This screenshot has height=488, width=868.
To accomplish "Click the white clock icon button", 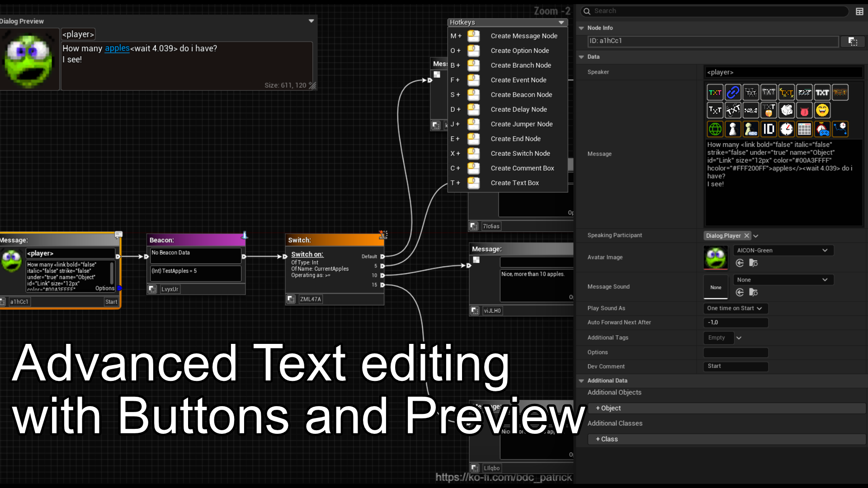I will [787, 129].
